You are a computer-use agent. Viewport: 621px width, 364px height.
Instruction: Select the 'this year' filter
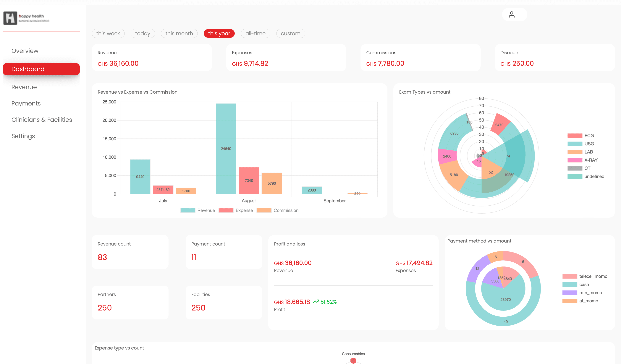click(219, 33)
